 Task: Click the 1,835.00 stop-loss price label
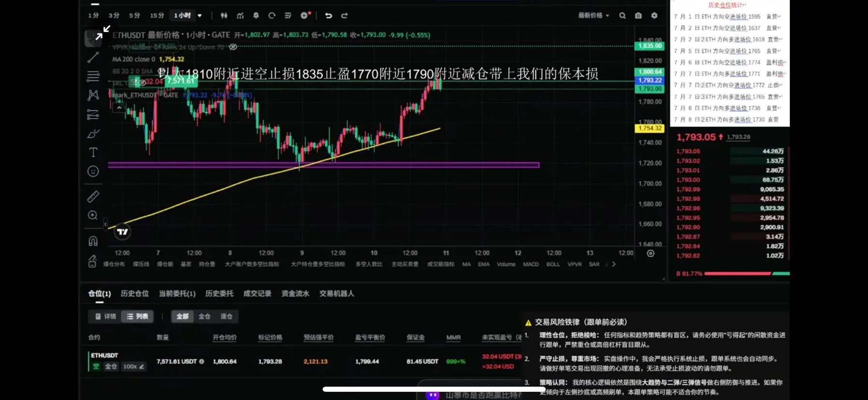(650, 46)
